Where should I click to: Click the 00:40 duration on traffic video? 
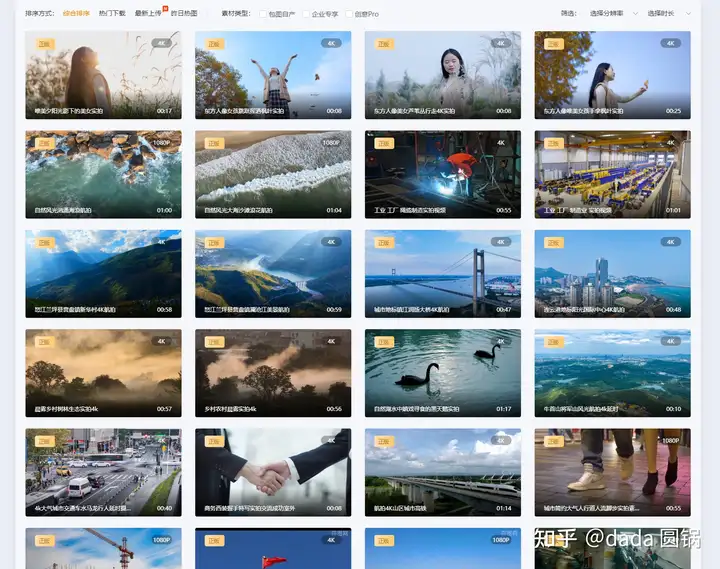coord(164,508)
